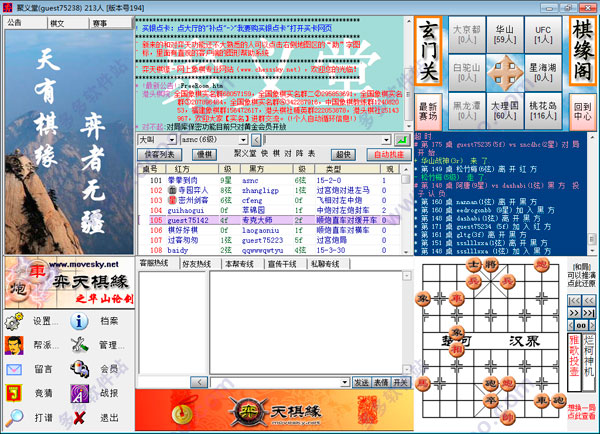Decrease replay speed with left arrow
The height and width of the screenshot is (434, 600).
[571, 325]
